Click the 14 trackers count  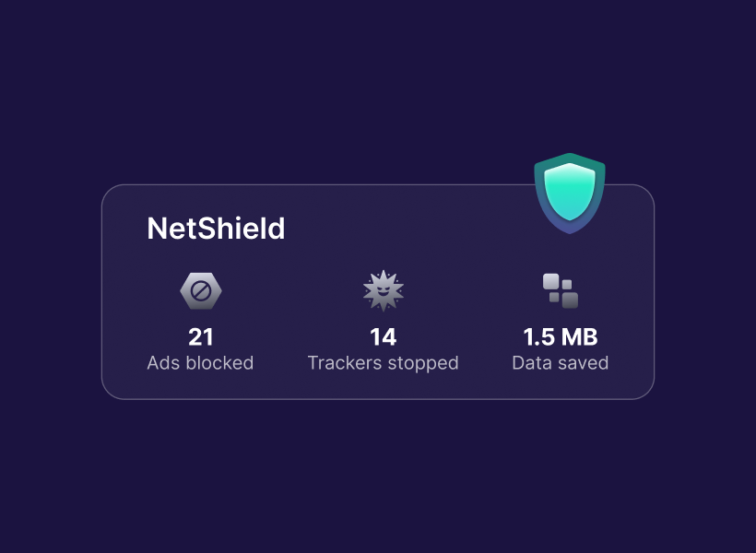(384, 337)
